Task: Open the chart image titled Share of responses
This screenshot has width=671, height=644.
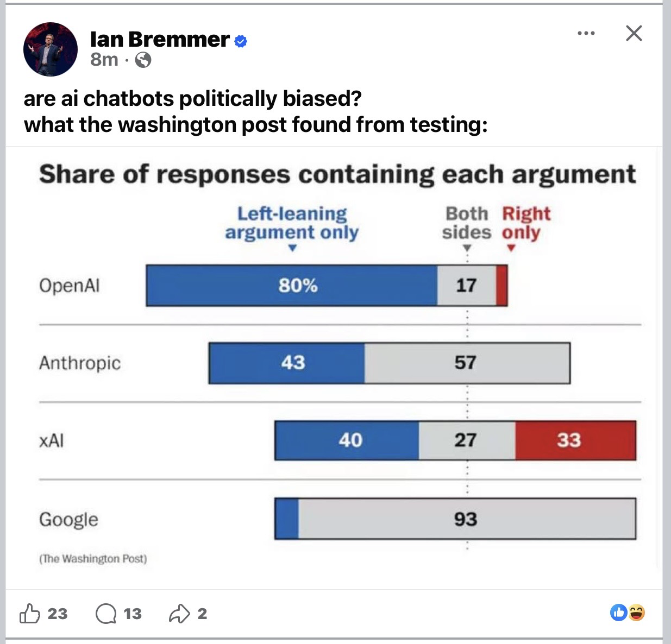Action: click(334, 368)
